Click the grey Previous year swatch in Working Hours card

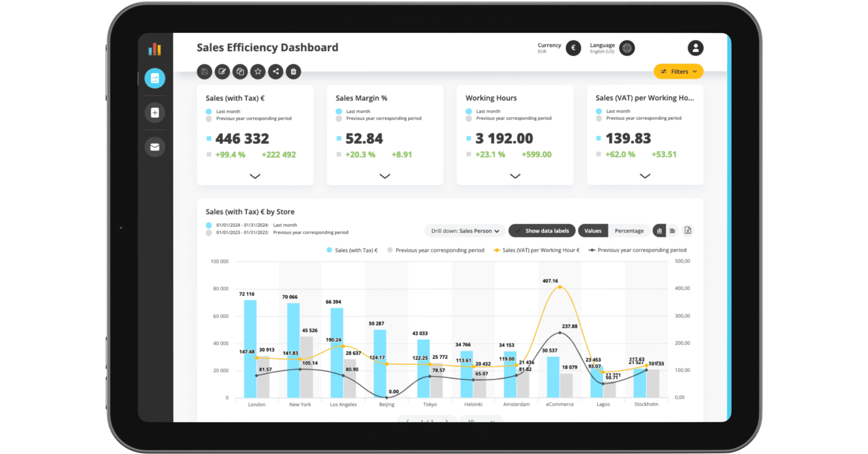[x=469, y=119]
